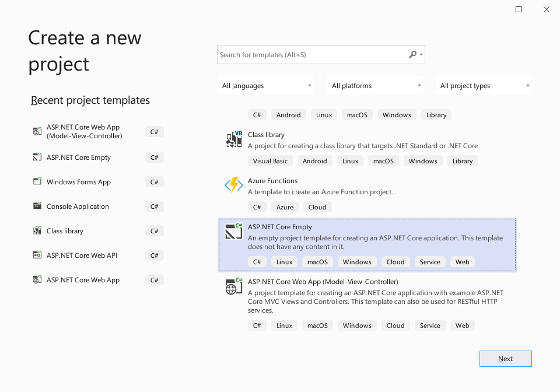Click the Cloud tag under Azure Functions
This screenshot has height=392, width=560.
[x=317, y=207]
